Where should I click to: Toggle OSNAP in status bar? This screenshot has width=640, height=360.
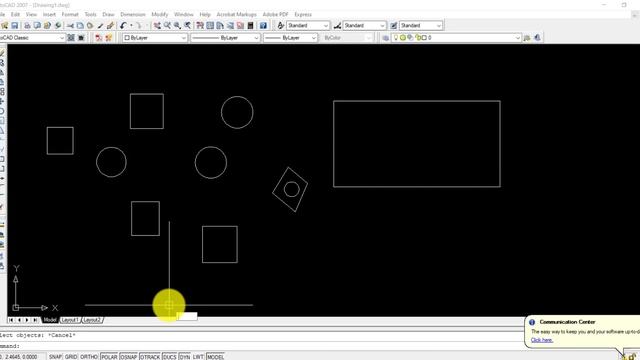[x=129, y=357]
